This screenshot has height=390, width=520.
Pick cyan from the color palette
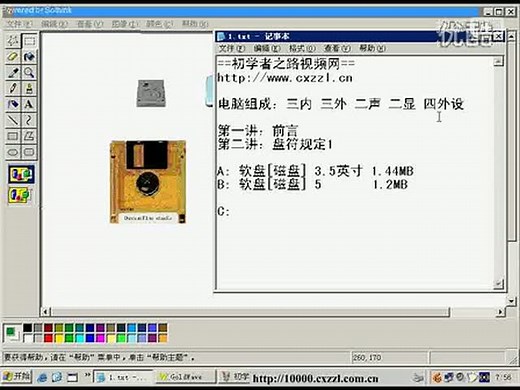(79, 339)
